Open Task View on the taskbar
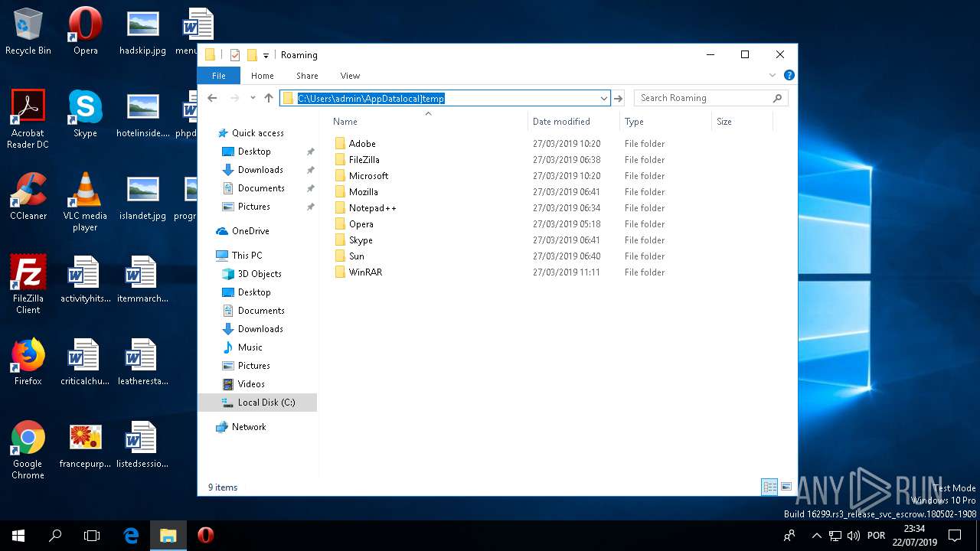 [x=92, y=536]
